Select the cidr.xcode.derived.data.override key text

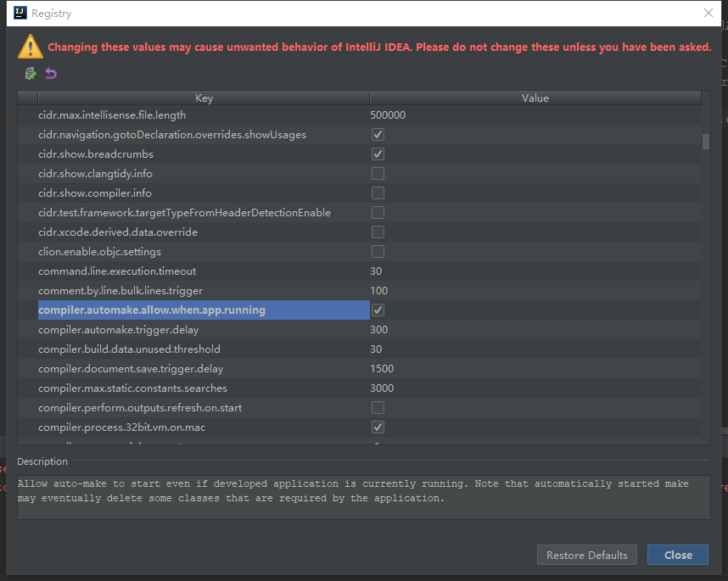coord(118,232)
